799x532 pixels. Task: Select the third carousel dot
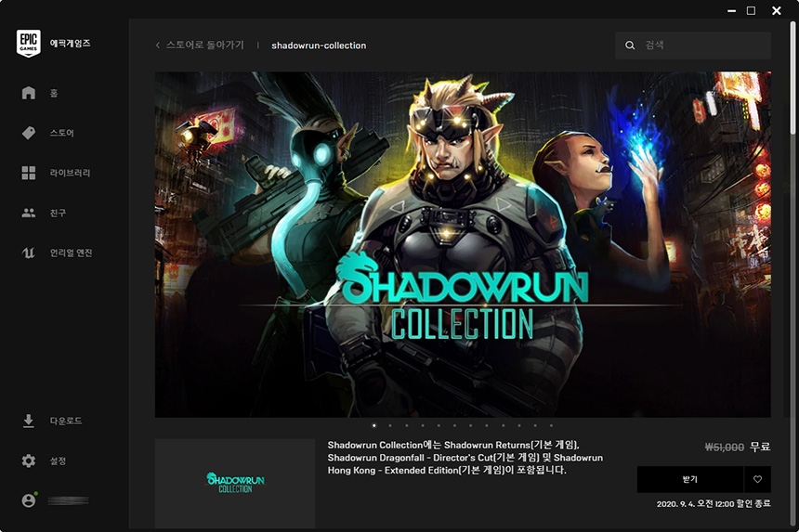tap(407, 425)
